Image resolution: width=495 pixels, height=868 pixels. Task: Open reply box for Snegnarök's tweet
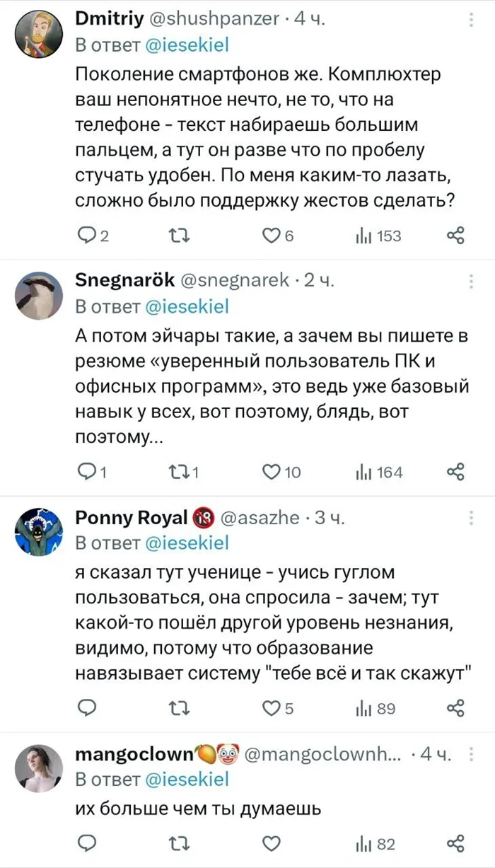[x=86, y=471]
